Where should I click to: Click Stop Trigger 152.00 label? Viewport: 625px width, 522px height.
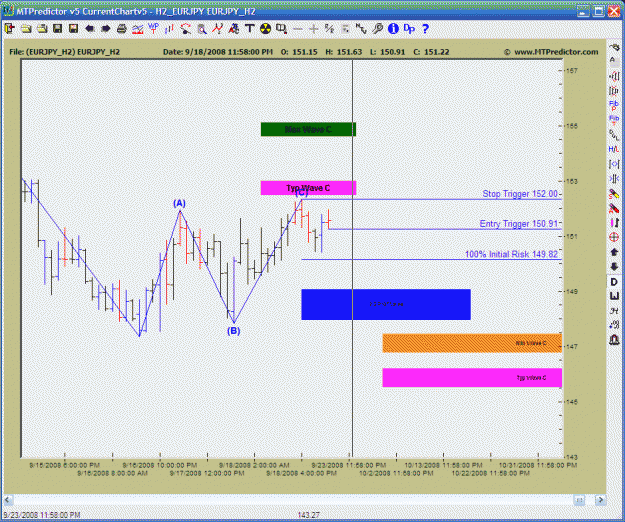click(520, 194)
